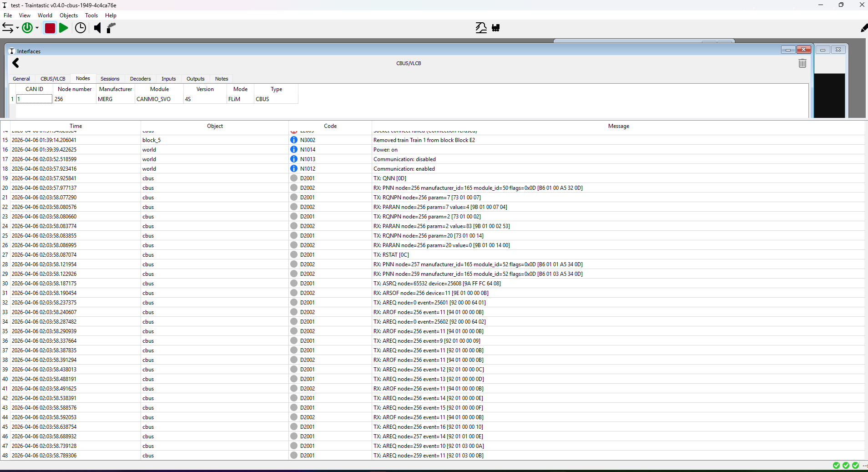Click the CAN ID cell field
This screenshot has width=868, height=472.
pyautogui.click(x=35, y=99)
